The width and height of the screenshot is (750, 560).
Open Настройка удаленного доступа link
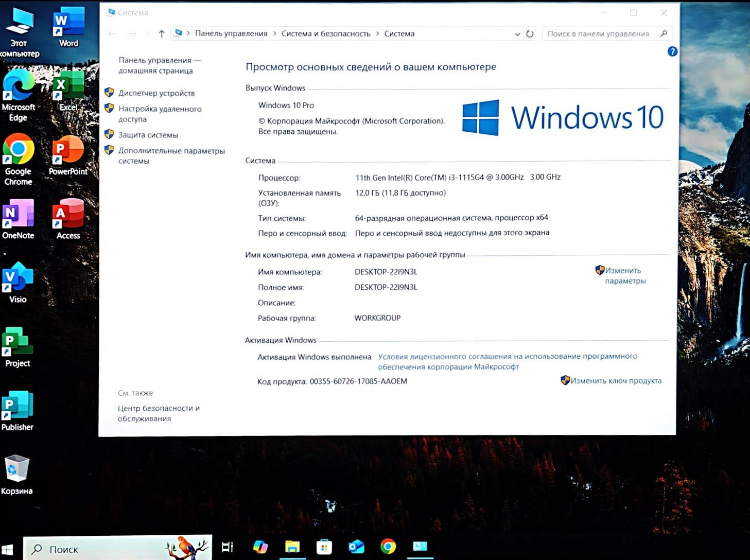click(x=160, y=114)
